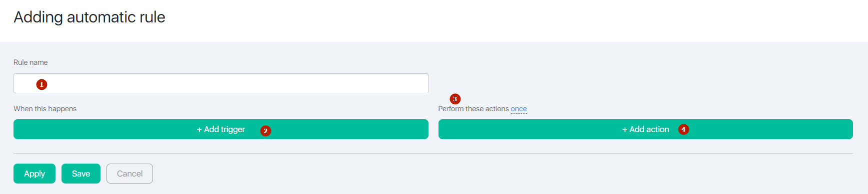This screenshot has width=868, height=194.
Task: Click the word 'action' on the green button
Action: pyautogui.click(x=657, y=130)
